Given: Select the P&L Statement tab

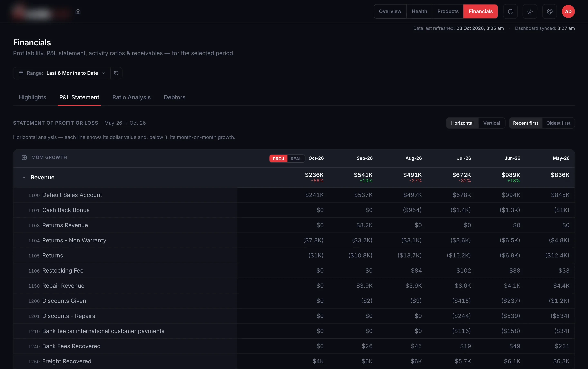Looking at the screenshot, I should [x=79, y=97].
